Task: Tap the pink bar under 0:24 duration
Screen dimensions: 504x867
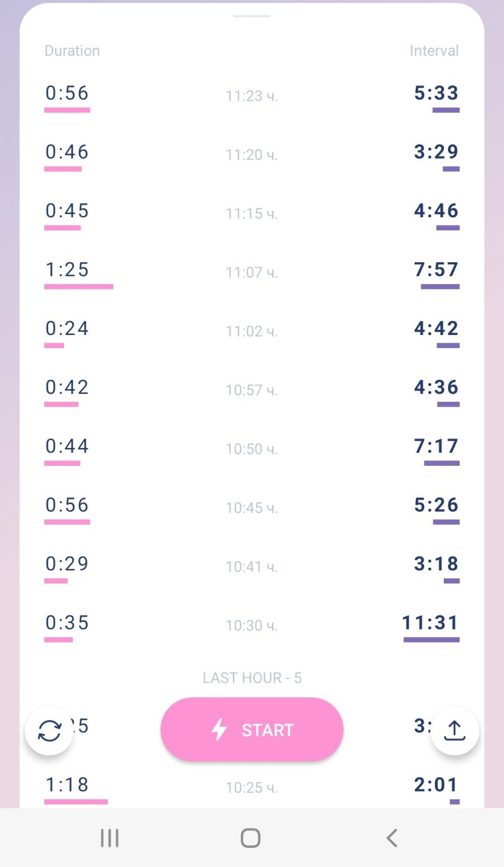Action: pos(54,345)
